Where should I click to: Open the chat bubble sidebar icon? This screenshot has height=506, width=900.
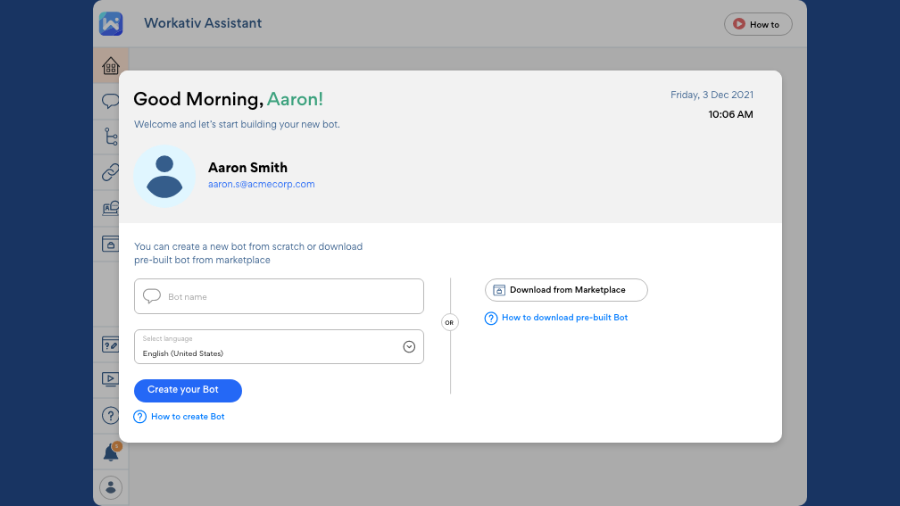[x=111, y=101]
